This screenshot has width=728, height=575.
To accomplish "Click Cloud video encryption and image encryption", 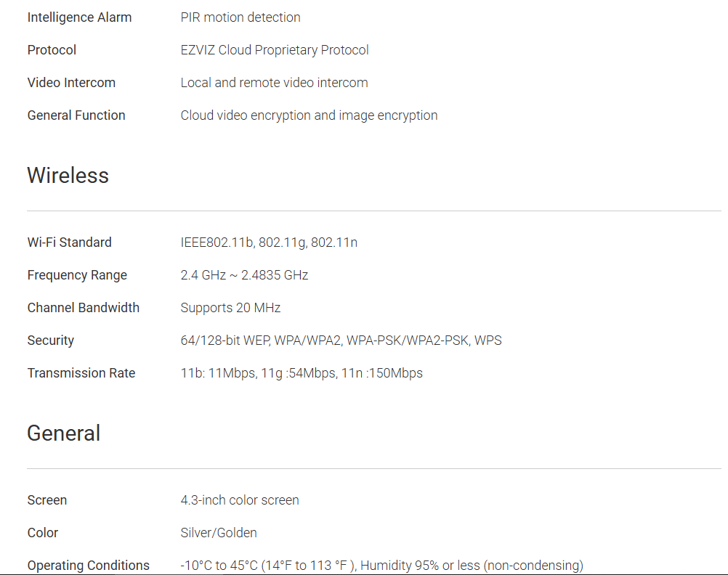I will pos(309,115).
